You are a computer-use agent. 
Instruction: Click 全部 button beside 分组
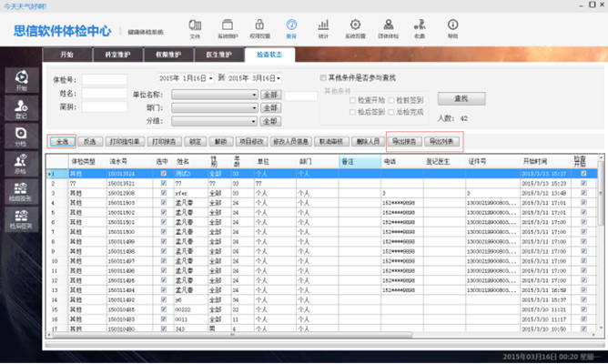tap(270, 121)
